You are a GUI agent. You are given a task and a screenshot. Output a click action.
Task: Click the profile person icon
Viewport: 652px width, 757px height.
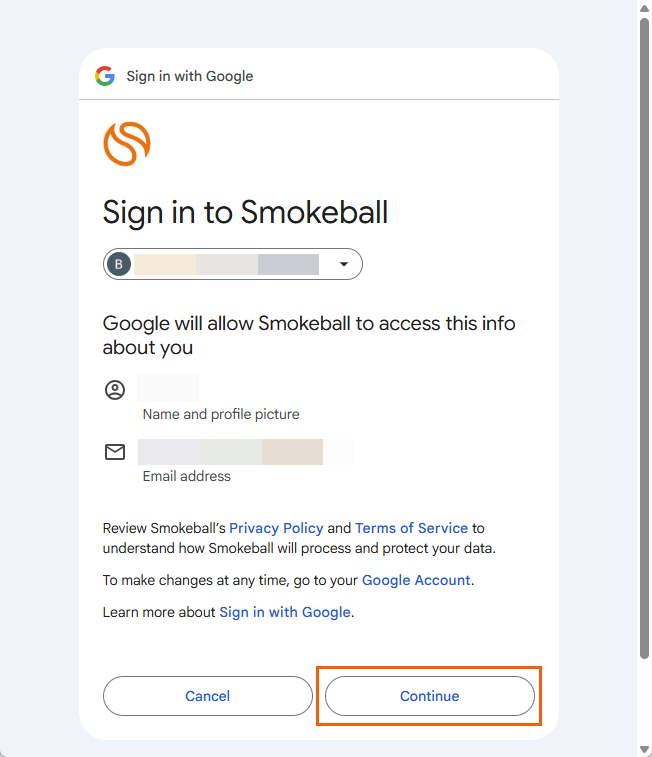(115, 390)
